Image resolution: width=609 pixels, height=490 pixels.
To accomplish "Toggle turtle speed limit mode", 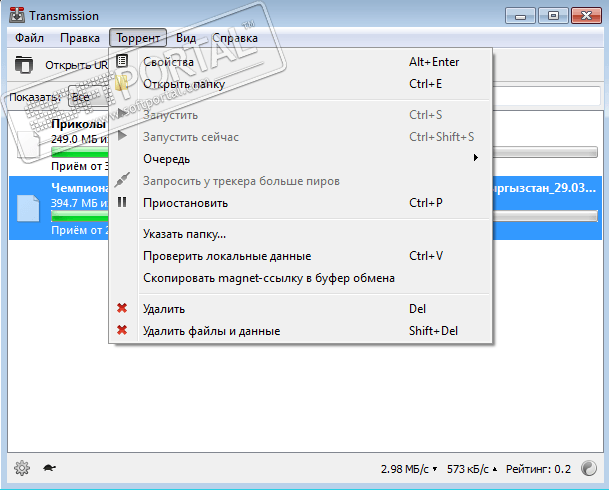I will [49, 467].
